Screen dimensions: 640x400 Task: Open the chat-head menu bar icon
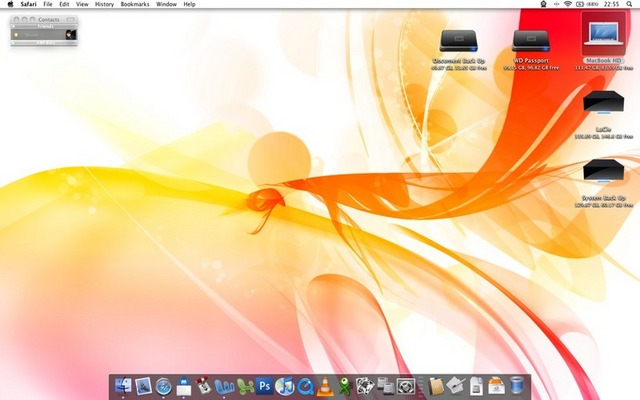pos(544,4)
